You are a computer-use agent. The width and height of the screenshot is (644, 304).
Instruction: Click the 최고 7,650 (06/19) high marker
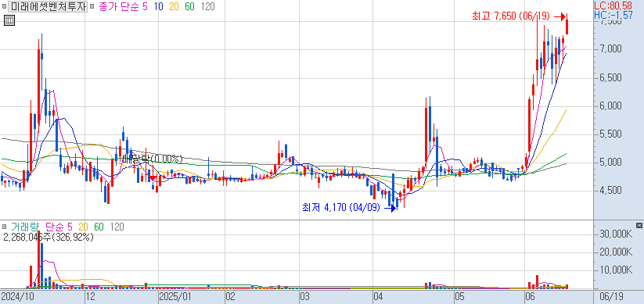pyautogui.click(x=510, y=16)
